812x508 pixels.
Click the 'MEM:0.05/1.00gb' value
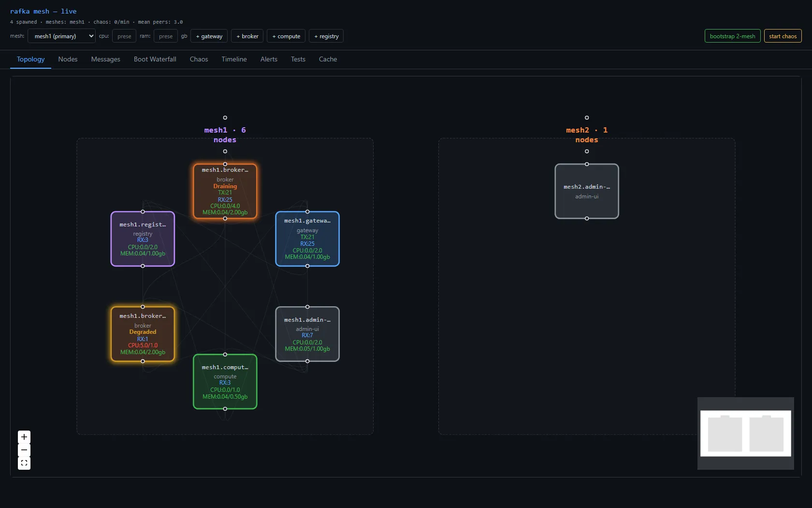pos(307,349)
